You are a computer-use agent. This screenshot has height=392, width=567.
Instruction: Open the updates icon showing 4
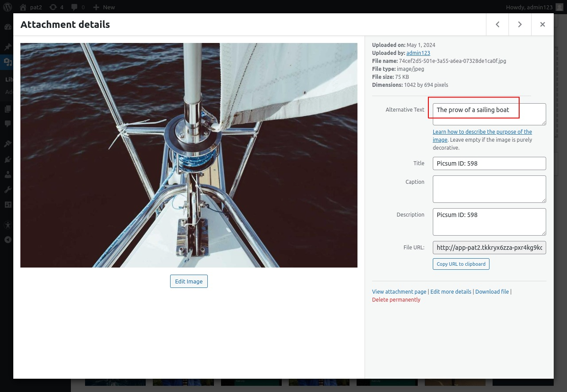(x=56, y=7)
